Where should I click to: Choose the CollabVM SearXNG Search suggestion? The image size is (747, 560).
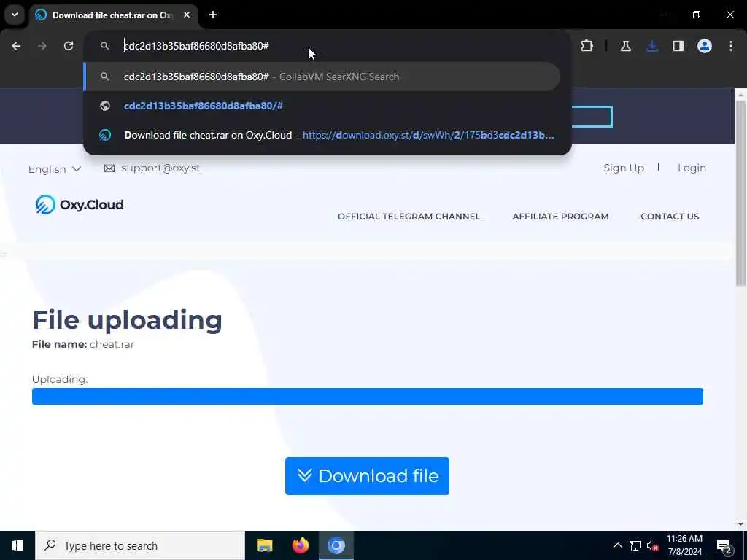coord(322,77)
